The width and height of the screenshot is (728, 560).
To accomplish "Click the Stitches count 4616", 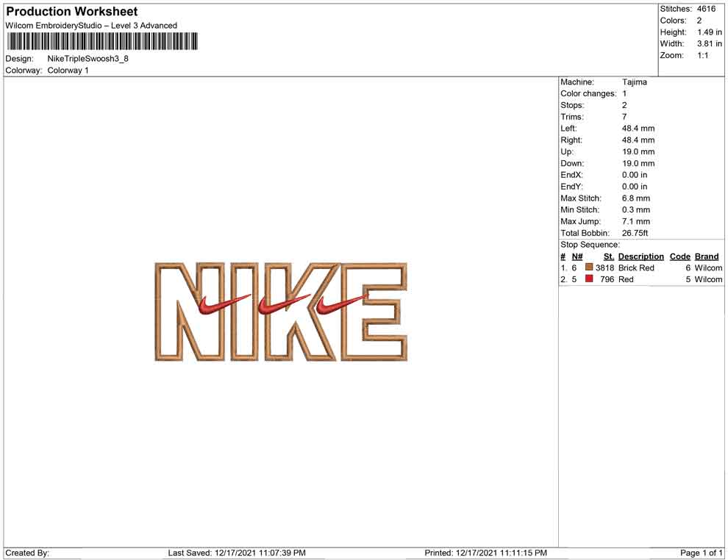I will coord(706,9).
